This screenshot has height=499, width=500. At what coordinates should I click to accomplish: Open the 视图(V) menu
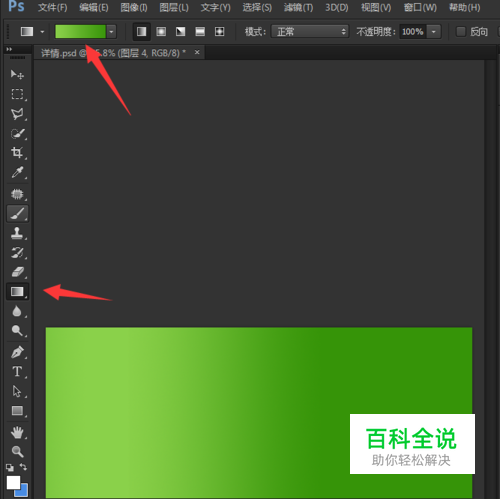click(x=376, y=7)
